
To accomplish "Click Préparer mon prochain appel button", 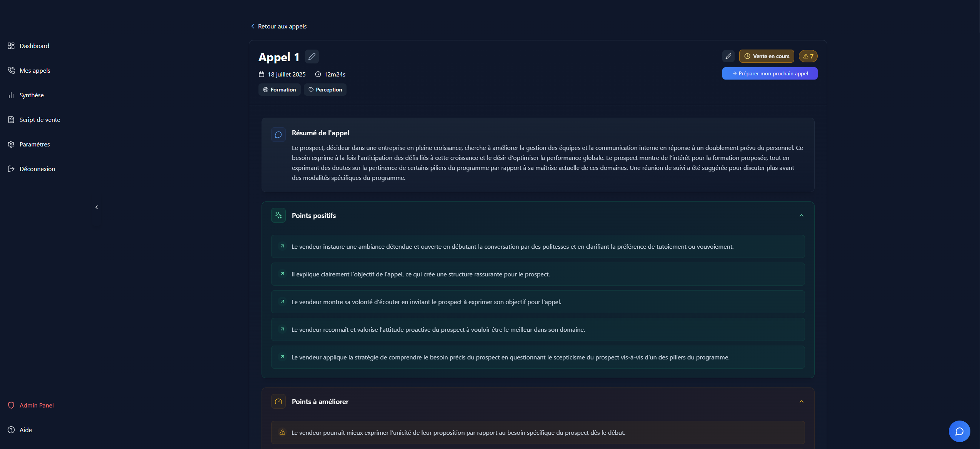I will pos(770,73).
